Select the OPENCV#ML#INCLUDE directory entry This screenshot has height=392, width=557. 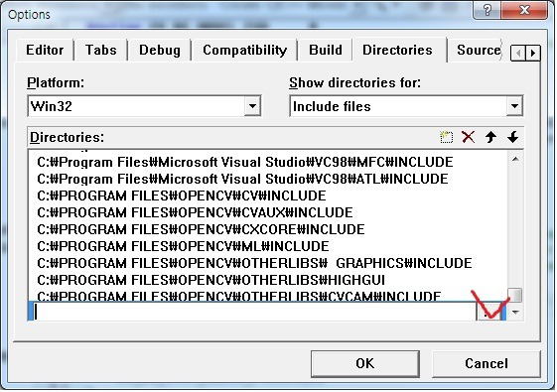183,246
